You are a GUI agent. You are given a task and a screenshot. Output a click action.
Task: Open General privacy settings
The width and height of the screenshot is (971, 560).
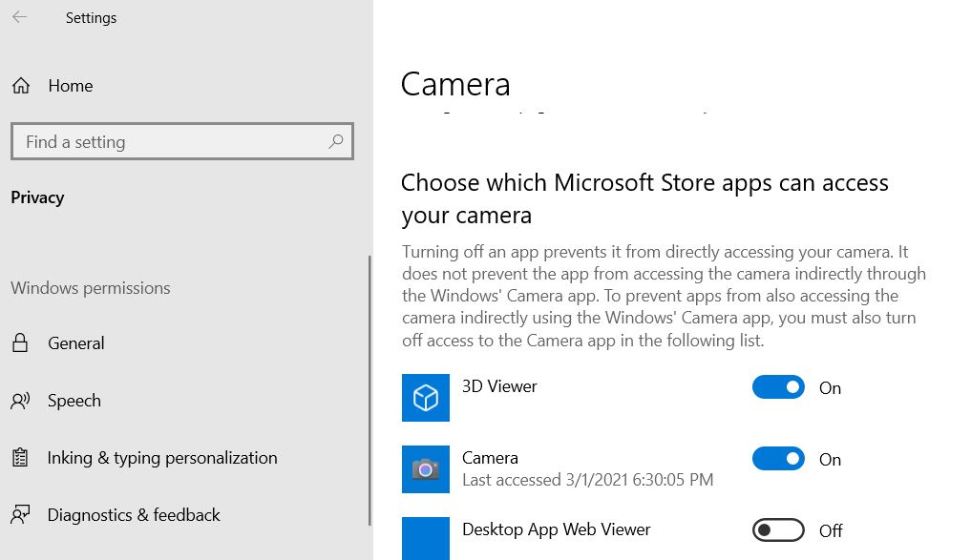pyautogui.click(x=76, y=342)
